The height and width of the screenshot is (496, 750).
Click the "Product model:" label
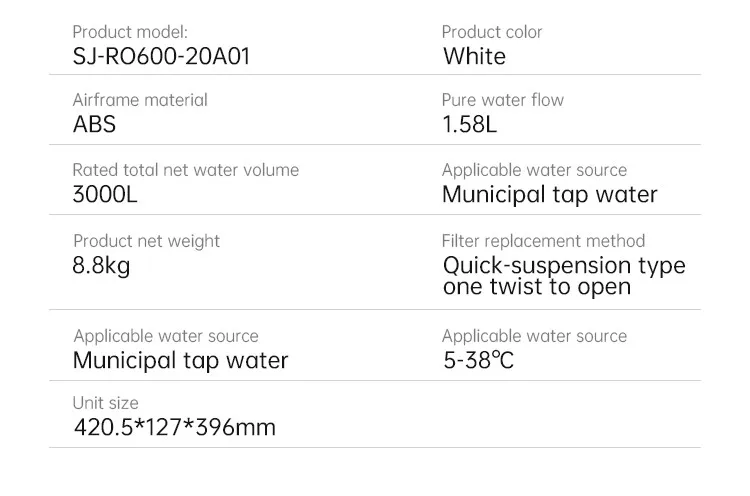(130, 32)
